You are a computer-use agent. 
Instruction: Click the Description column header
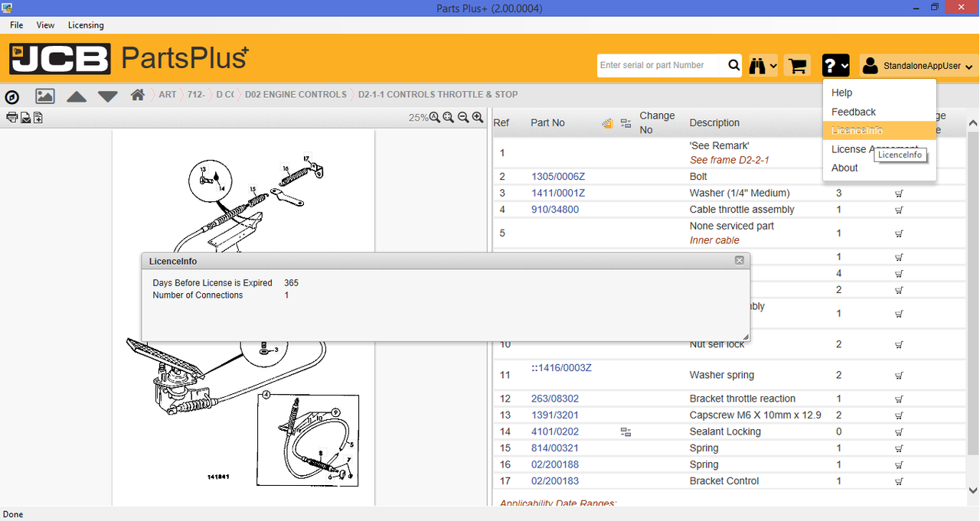click(x=714, y=123)
